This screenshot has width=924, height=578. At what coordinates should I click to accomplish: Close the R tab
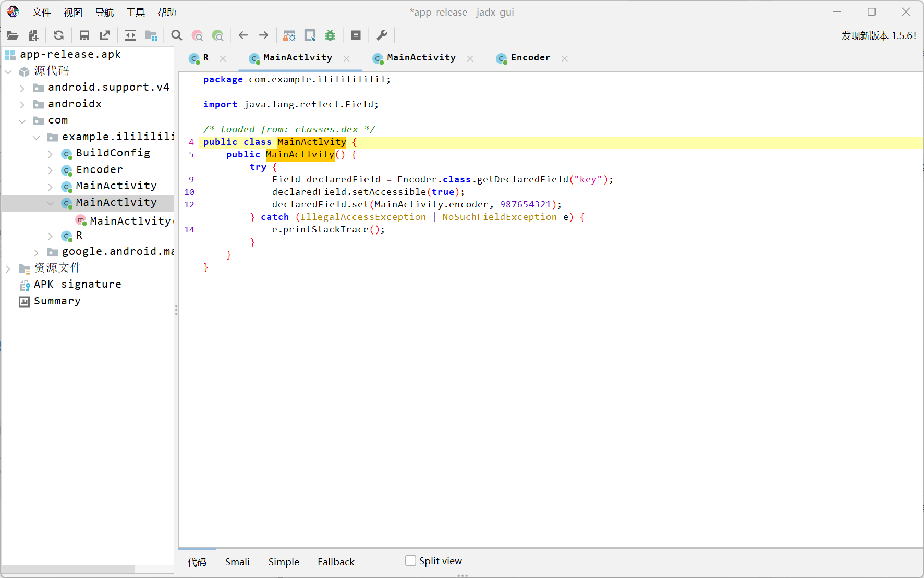[x=223, y=58]
